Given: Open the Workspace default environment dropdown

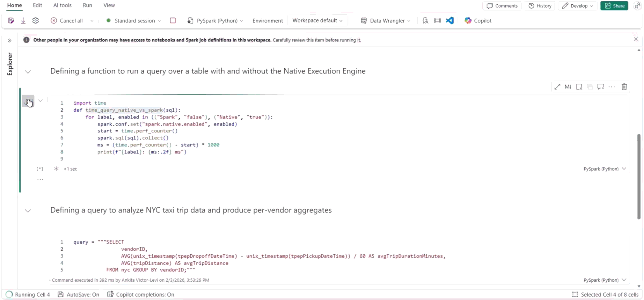Looking at the screenshot, I should coord(317,21).
